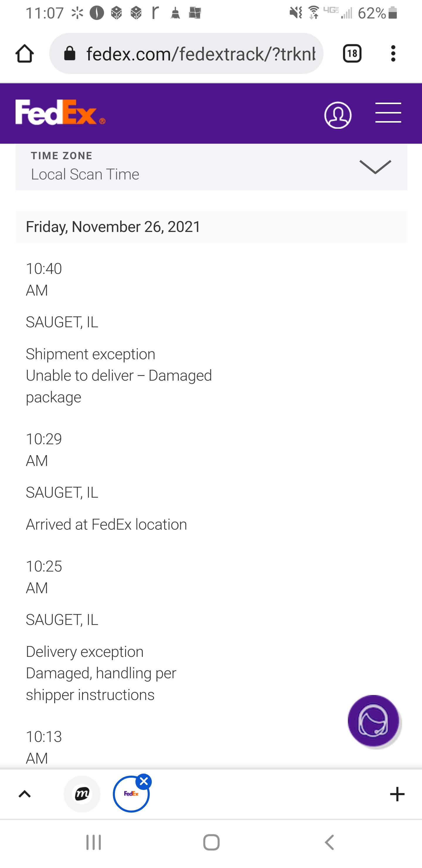Close the FedEx tab thumbnail
This screenshot has width=422, height=868.
pos(144,781)
